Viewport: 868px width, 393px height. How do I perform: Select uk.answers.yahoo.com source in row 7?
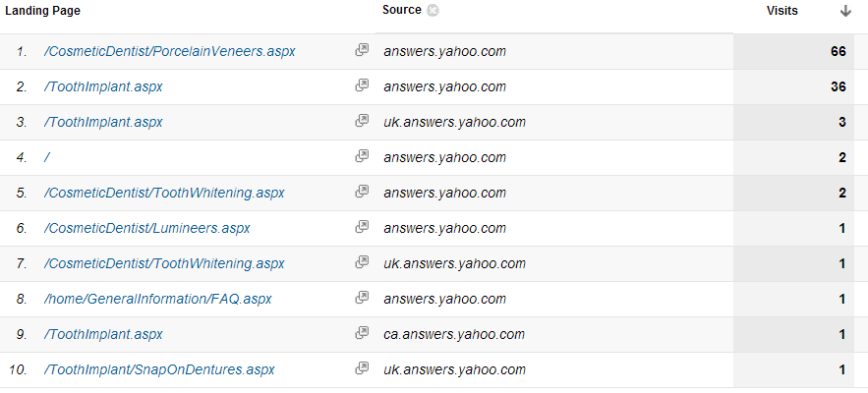(454, 264)
